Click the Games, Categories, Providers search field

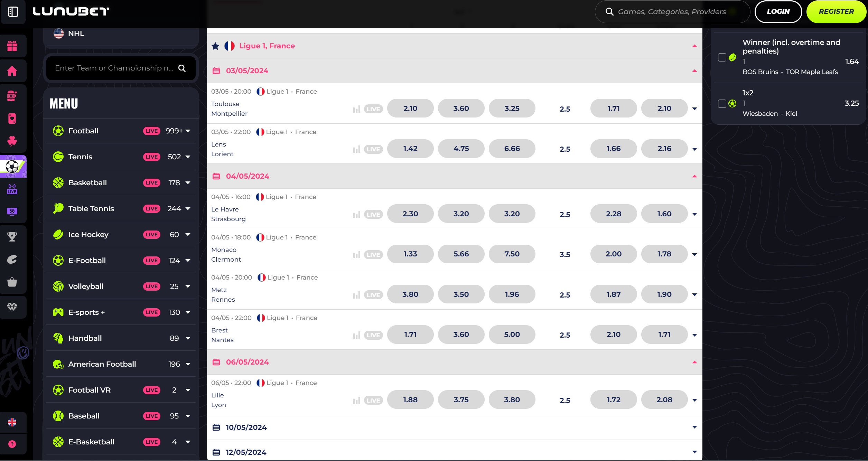[x=672, y=12]
